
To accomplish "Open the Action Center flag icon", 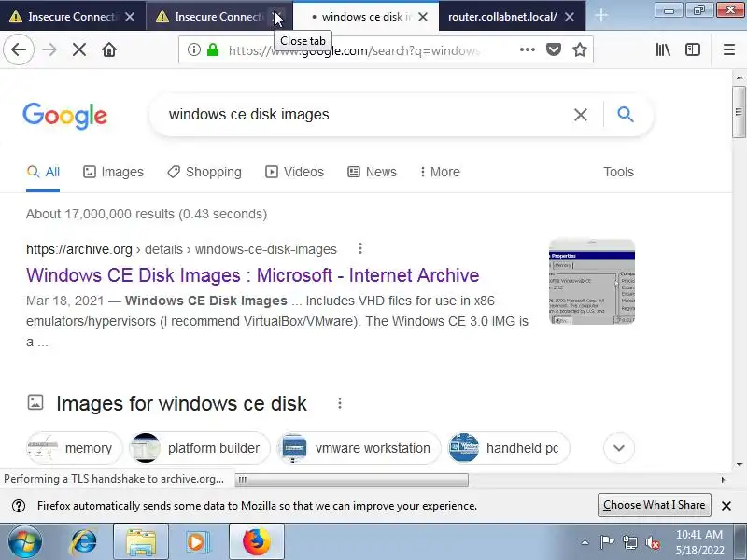I will pos(606,542).
